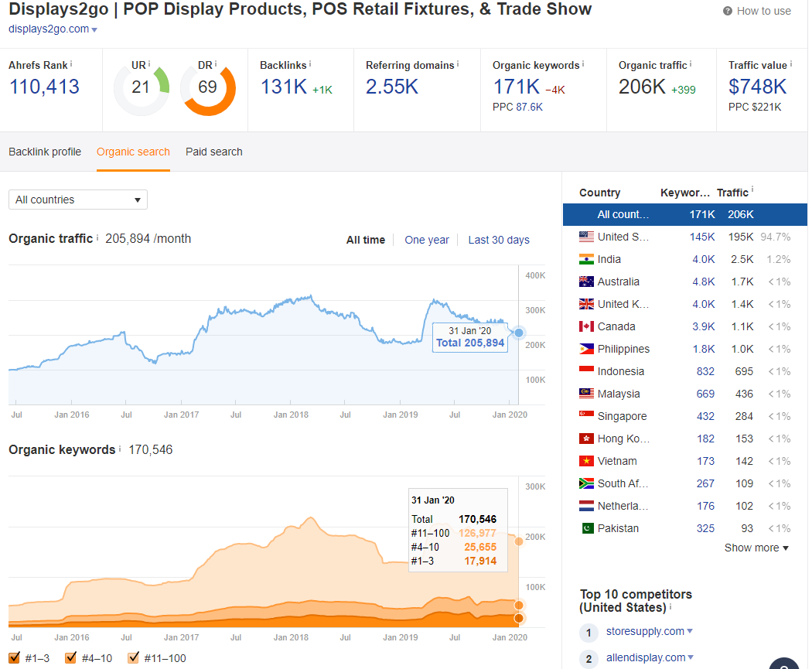The image size is (812, 669).
Task: Uncheck the #4–10 keywords checkbox
Action: tap(71, 657)
